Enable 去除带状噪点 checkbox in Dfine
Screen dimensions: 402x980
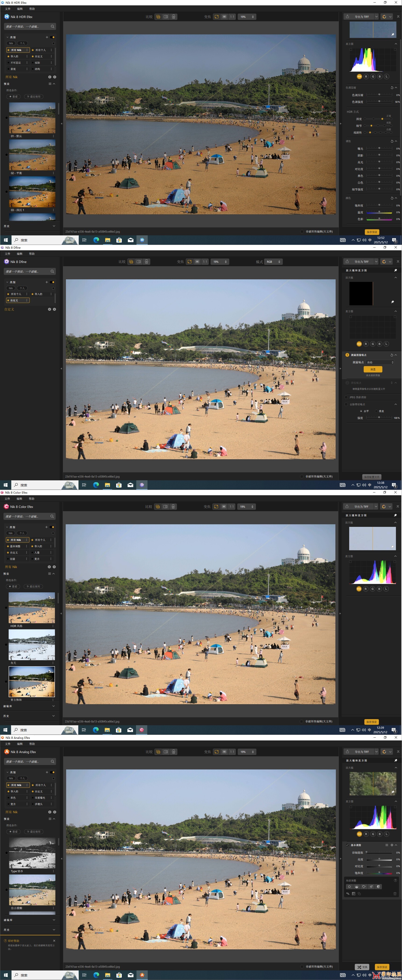tap(346, 404)
